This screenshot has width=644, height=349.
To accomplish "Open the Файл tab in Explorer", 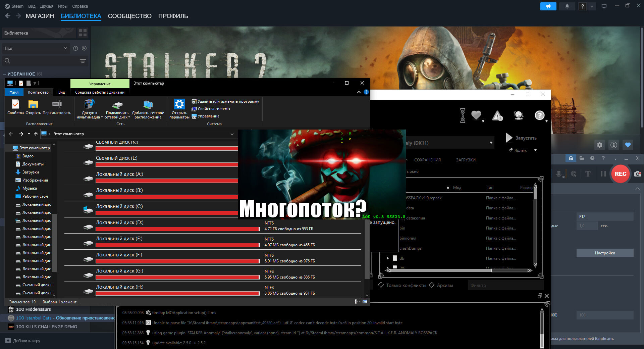I will pos(14,92).
